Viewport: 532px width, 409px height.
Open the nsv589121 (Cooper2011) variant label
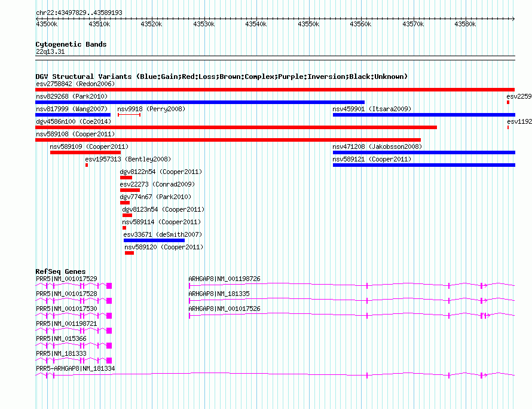click(372, 159)
